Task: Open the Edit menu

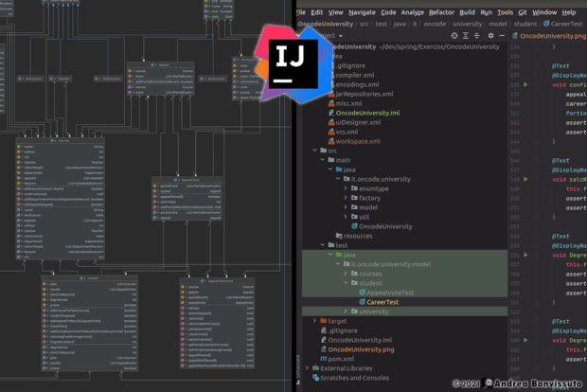Action: click(317, 12)
